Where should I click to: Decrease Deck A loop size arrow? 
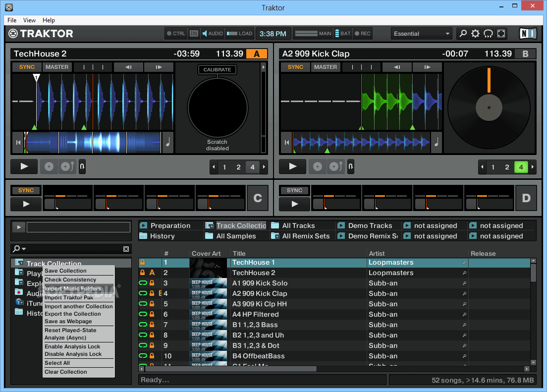[x=214, y=167]
